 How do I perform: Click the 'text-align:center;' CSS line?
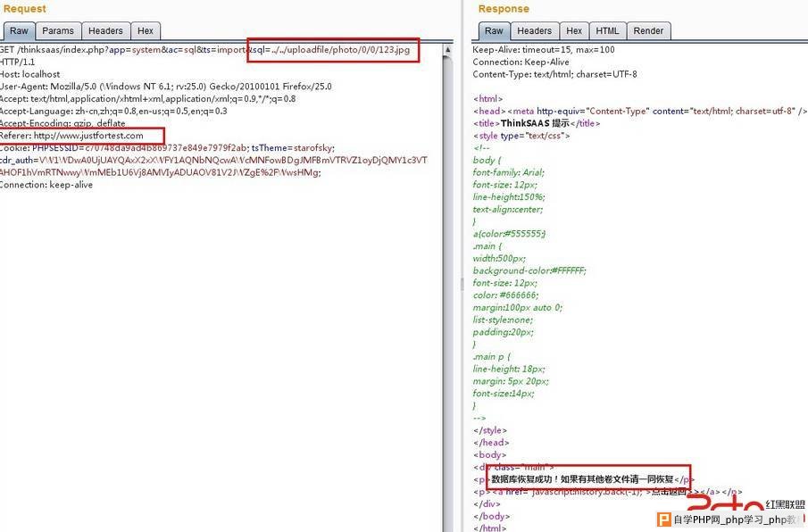508,209
